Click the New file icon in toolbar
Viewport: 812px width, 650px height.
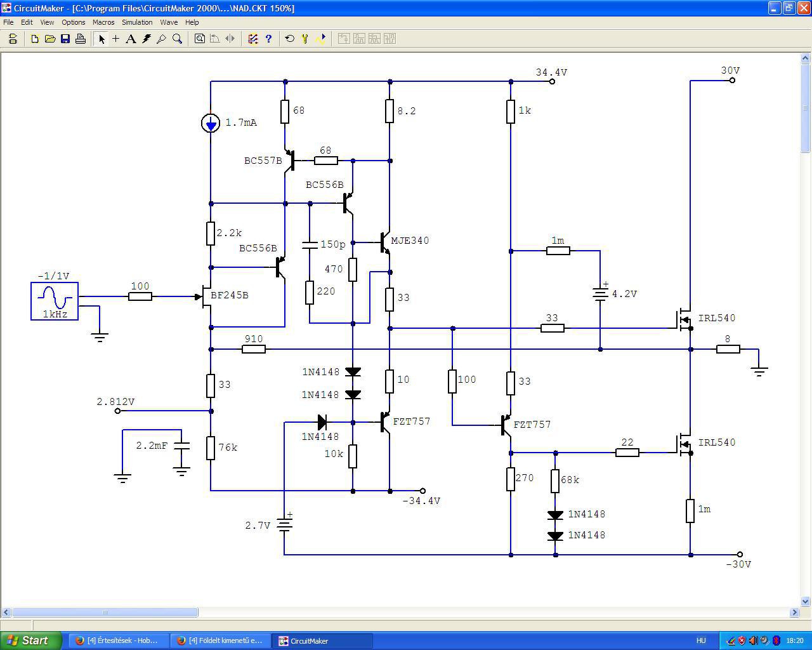35,39
